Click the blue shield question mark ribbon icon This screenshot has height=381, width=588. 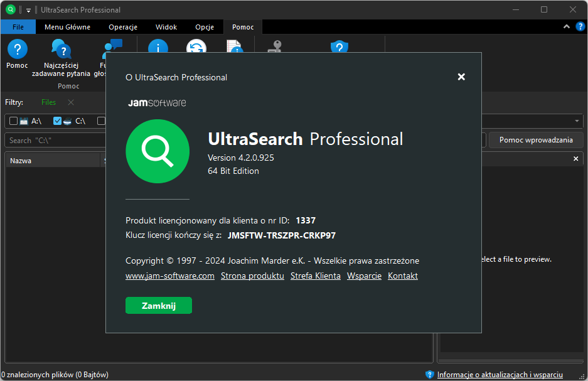pyautogui.click(x=339, y=46)
